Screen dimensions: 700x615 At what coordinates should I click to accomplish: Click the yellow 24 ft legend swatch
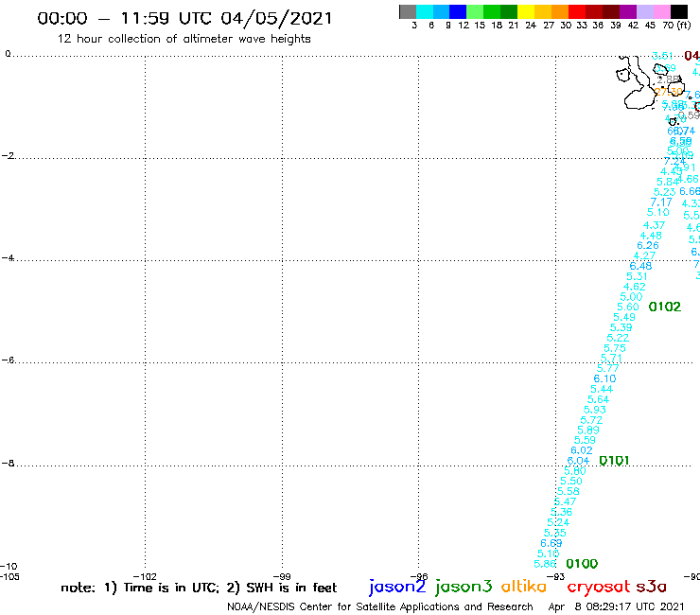click(526, 12)
